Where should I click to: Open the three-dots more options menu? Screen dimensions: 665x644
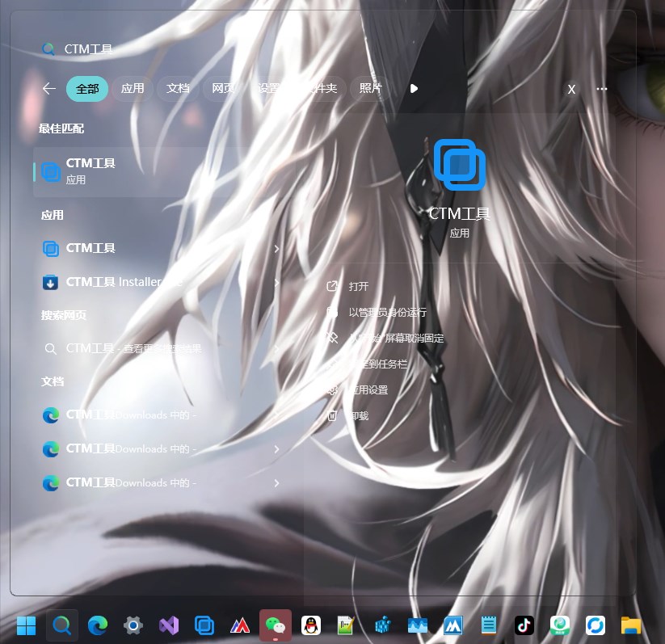602,89
